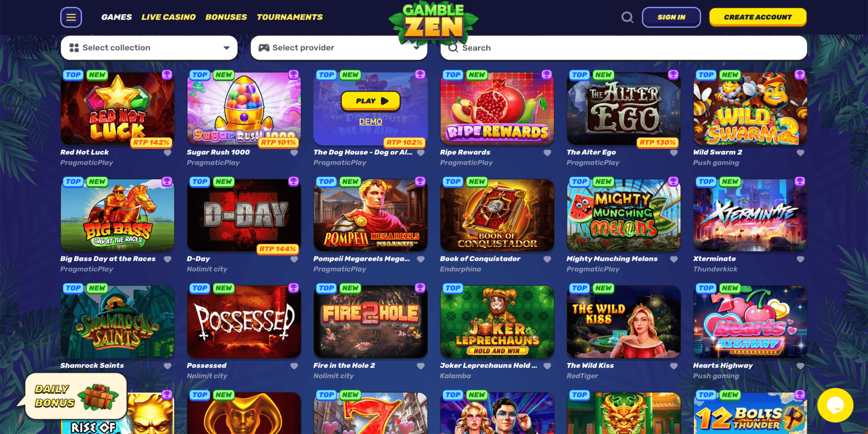
Task: Click trophy badge on Red Hot Luck
Action: click(167, 74)
